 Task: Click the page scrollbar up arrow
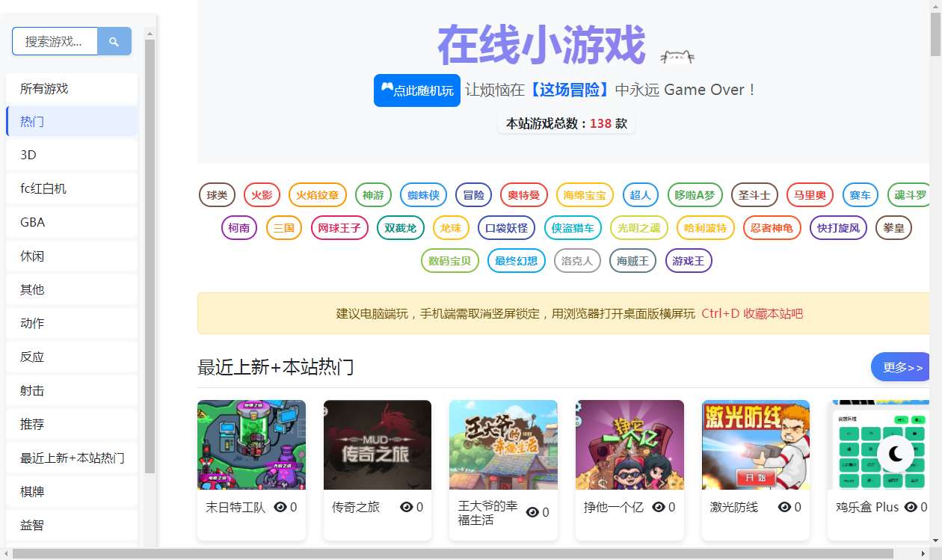coord(935,6)
